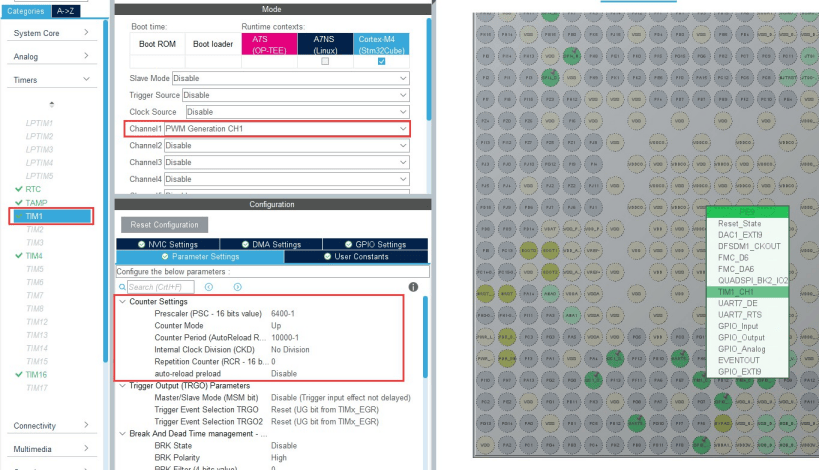Screen dimensions: 820x470
Task: Go to next search result arrow
Action: coord(237,287)
